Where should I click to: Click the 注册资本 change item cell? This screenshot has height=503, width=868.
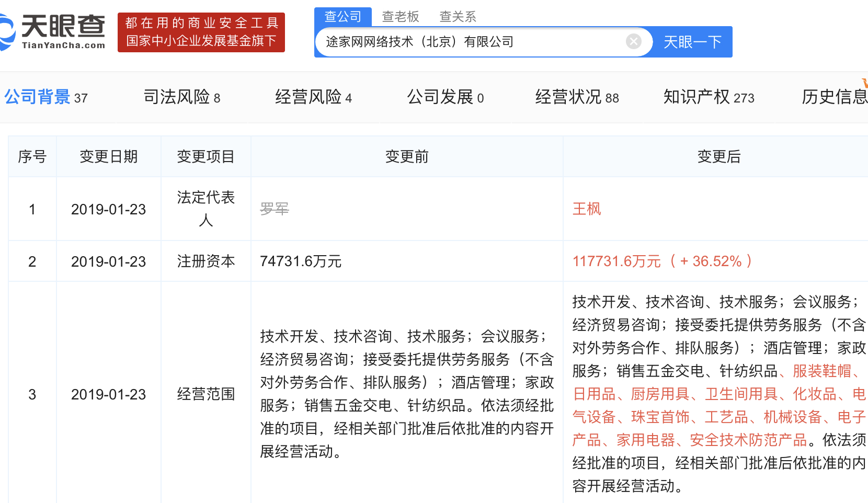point(206,261)
